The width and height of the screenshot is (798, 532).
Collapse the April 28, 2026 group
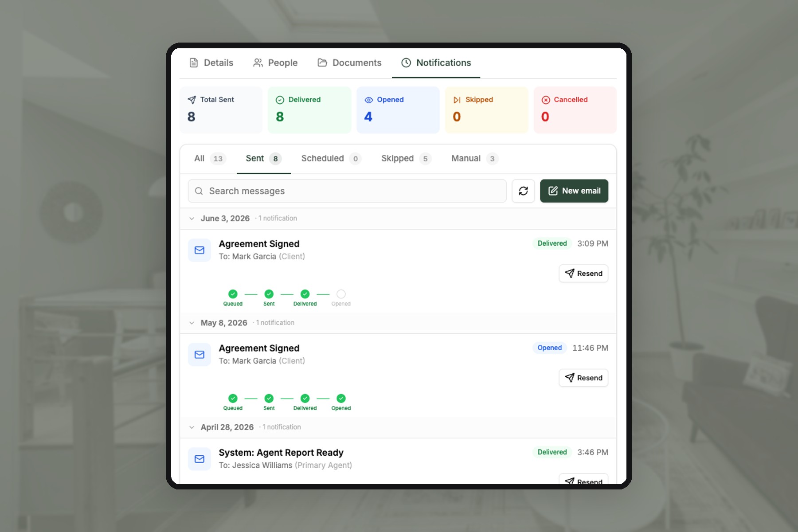click(x=192, y=427)
